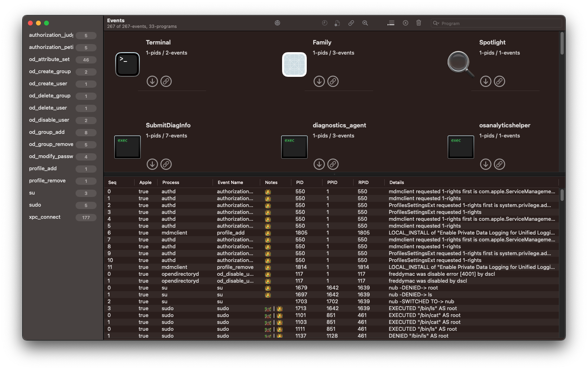
Task: Select authorization_petition in the sidebar
Action: click(x=63, y=47)
